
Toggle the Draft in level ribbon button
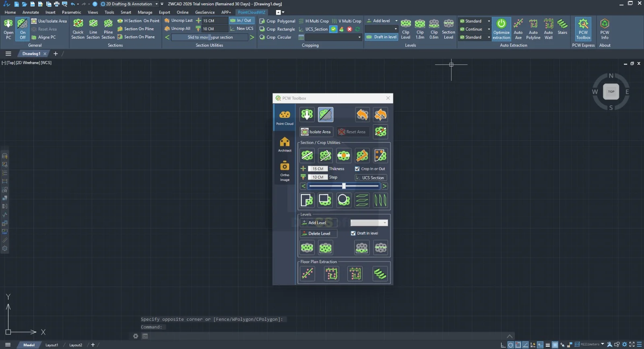click(x=382, y=37)
